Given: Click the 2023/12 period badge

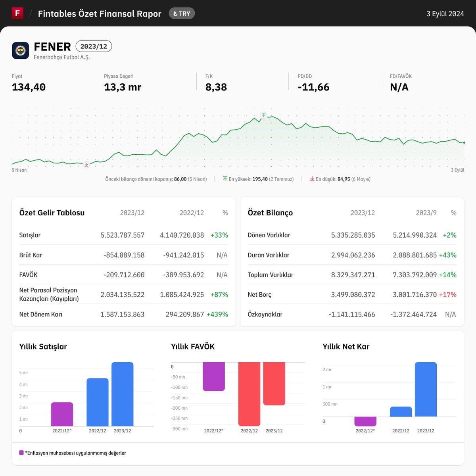Looking at the screenshot, I should point(94,46).
